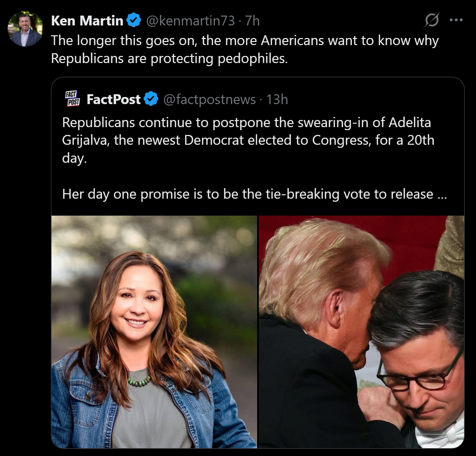Click the @factpostnews handle
Viewport: 476px width, 456px height.
pyautogui.click(x=209, y=100)
